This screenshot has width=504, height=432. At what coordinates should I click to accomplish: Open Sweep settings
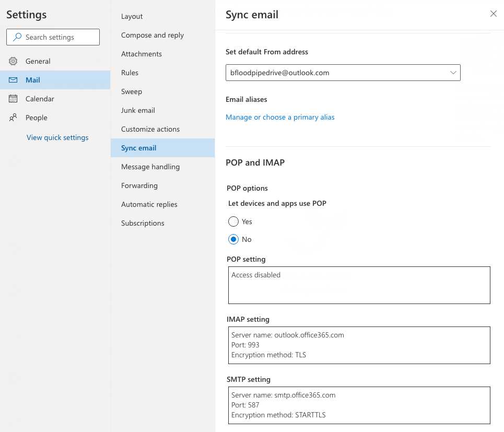coord(162,91)
